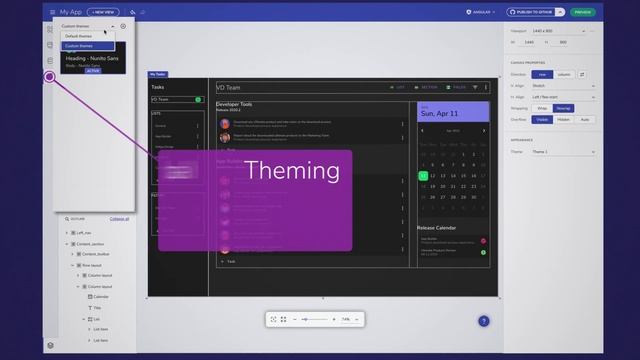Click LIST in the VD Team toolbar
This screenshot has width=640, height=360.
pos(398,87)
